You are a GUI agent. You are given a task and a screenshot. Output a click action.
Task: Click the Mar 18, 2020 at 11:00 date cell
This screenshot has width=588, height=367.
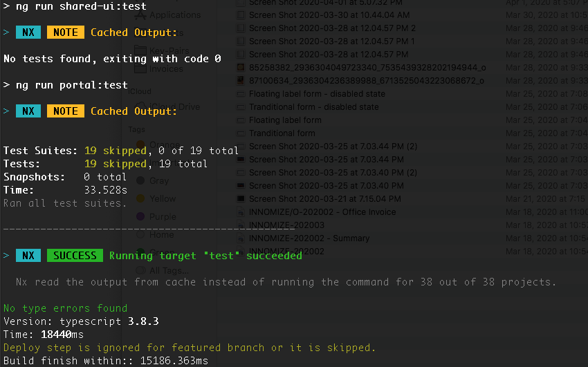pos(546,211)
